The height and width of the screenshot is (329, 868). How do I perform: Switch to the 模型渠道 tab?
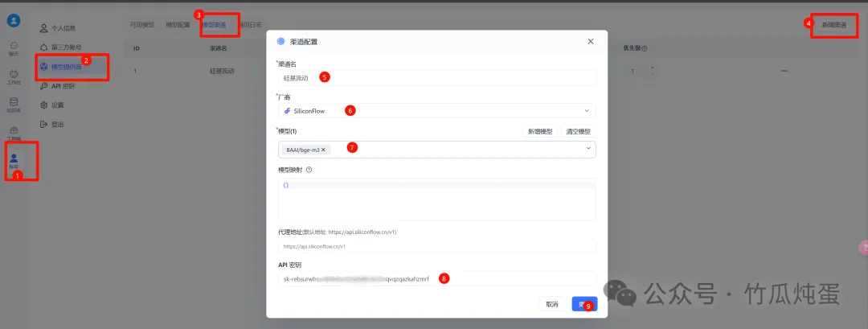[x=214, y=25]
